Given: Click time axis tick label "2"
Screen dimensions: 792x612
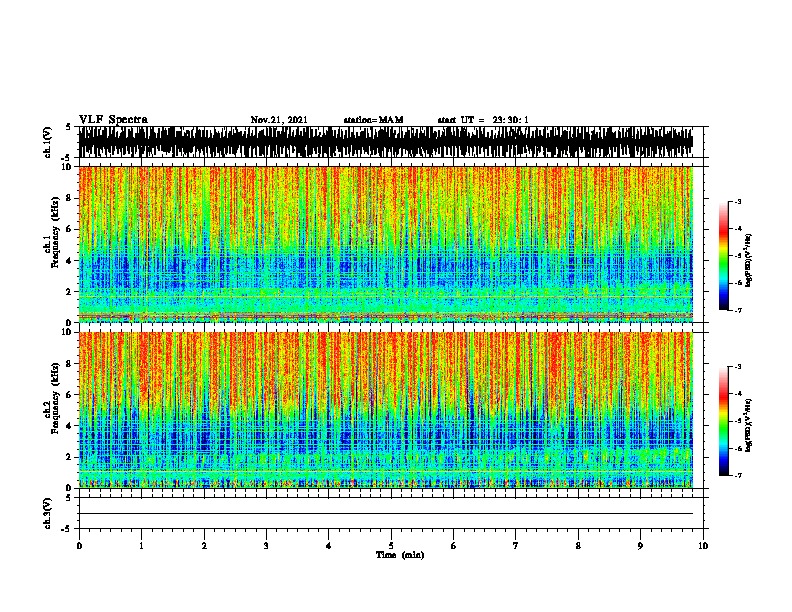Looking at the screenshot, I should pos(204,545).
